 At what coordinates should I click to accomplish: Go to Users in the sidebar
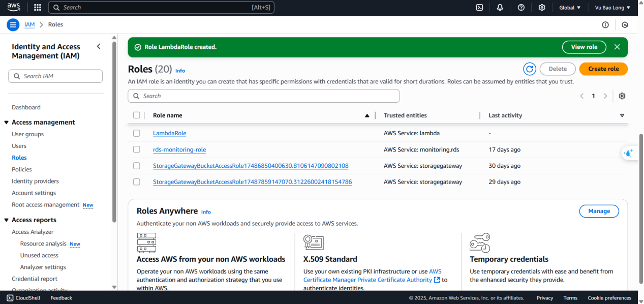click(19, 146)
